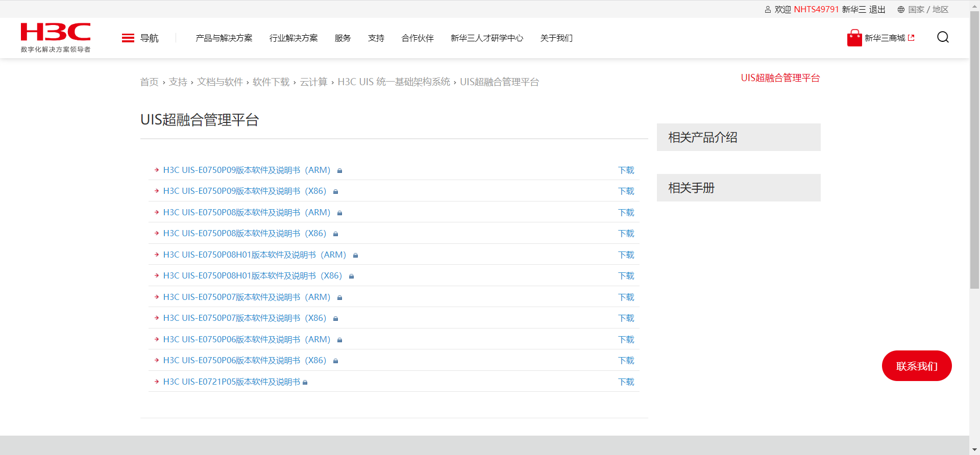Open H3C UIS-E0750P07 (X86) software entry

click(x=244, y=318)
